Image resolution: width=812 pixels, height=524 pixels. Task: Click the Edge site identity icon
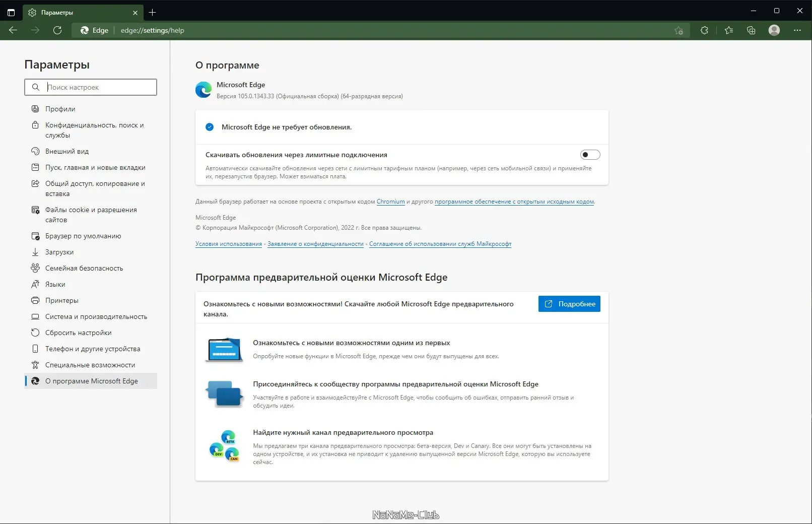click(x=85, y=30)
